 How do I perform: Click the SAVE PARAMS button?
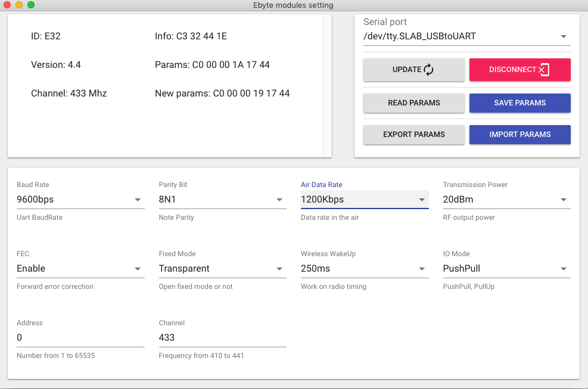[x=519, y=103]
